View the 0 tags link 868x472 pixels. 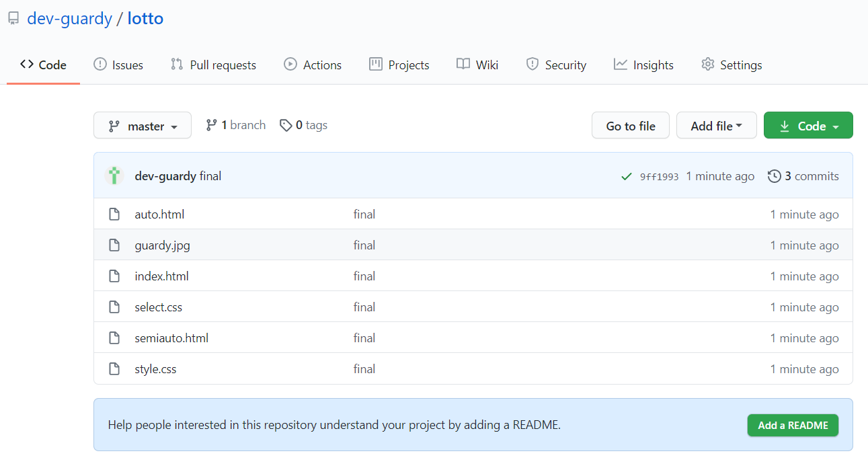tap(304, 125)
